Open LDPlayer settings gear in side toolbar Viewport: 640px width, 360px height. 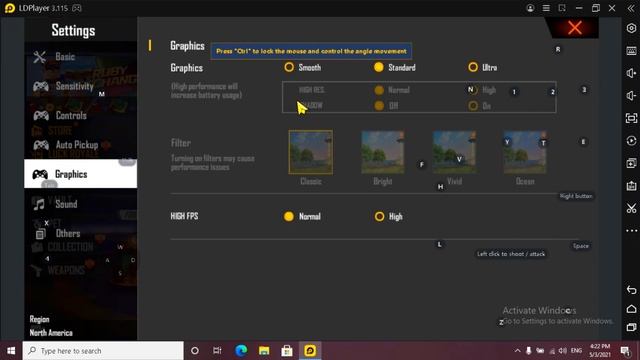coord(631,28)
